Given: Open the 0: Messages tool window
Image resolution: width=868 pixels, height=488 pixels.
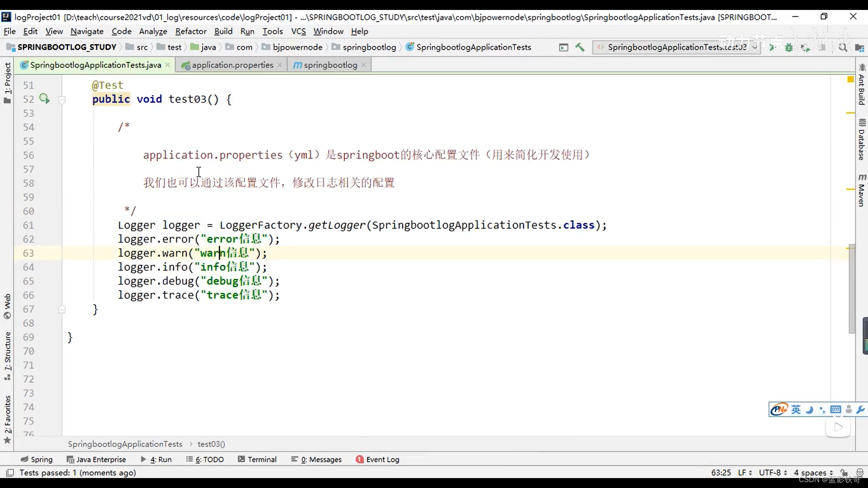Looking at the screenshot, I should pos(316,459).
